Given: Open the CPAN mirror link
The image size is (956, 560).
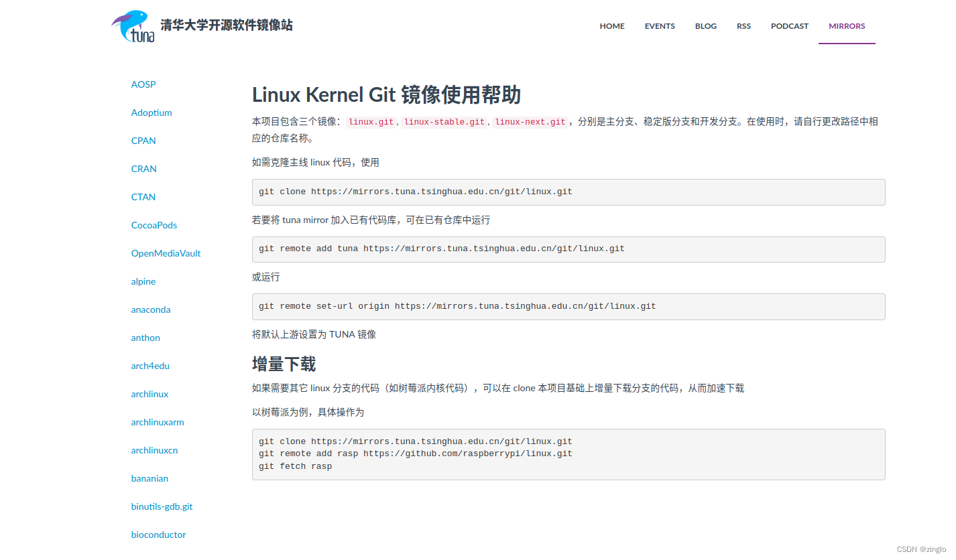Looking at the screenshot, I should point(143,141).
